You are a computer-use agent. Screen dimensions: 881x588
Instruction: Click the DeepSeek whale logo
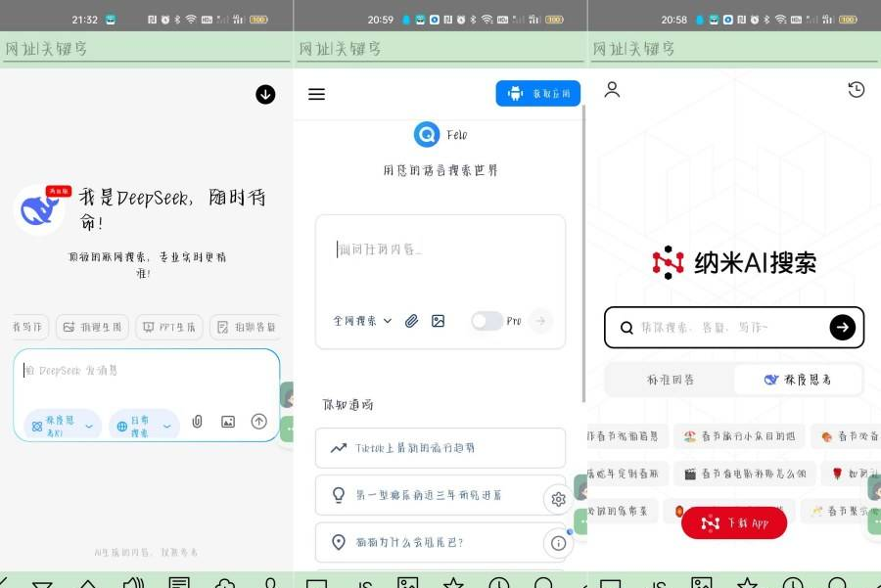click(39, 210)
